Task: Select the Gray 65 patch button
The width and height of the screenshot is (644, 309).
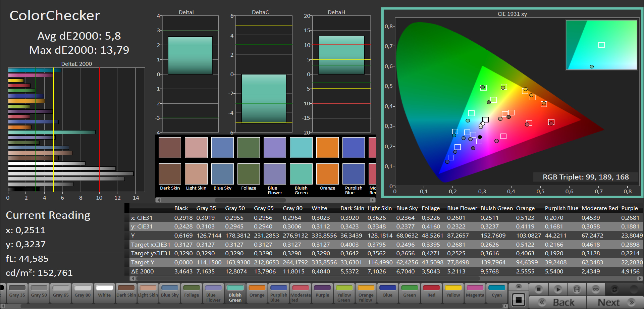Action: 61,293
